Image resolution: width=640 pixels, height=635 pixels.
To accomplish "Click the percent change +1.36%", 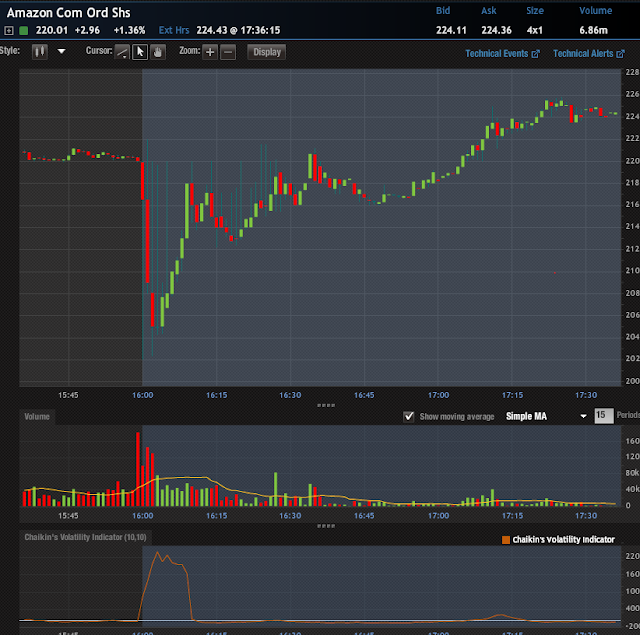I will pos(129,30).
